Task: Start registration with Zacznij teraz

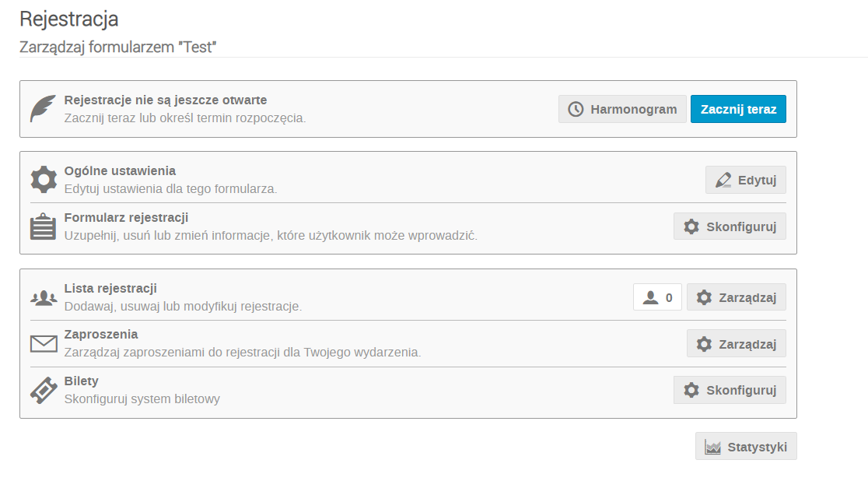Action: pyautogui.click(x=738, y=109)
